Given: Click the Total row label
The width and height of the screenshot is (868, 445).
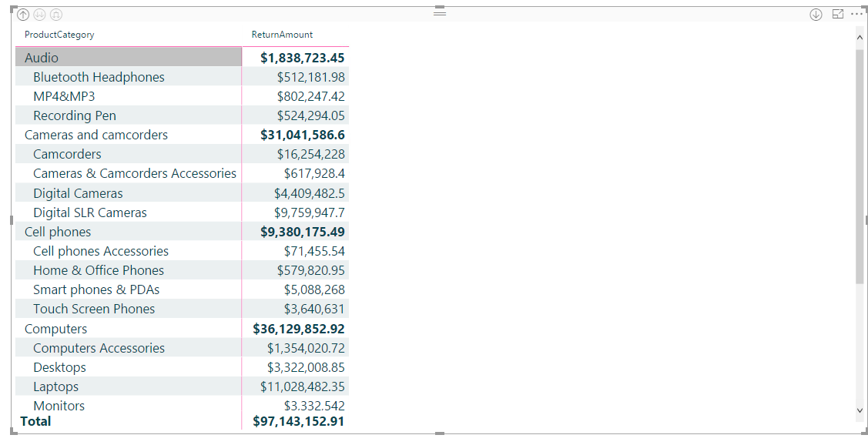Looking at the screenshot, I should pos(35,421).
